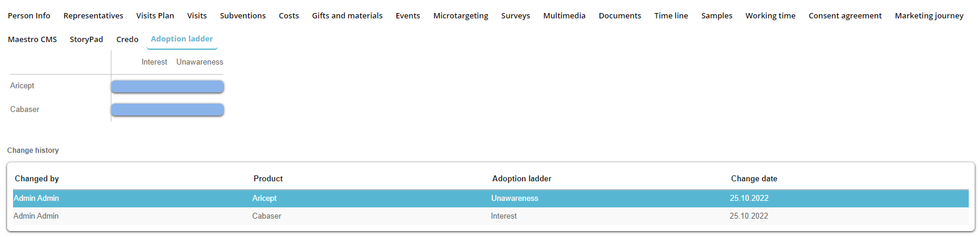Open the Visits Plan tab
Image resolution: width=980 pixels, height=237 pixels.
pos(155,16)
